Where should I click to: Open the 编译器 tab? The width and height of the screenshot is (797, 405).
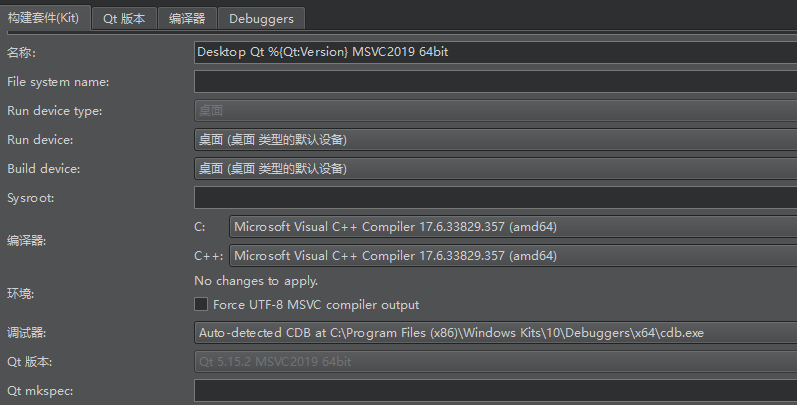(x=187, y=19)
